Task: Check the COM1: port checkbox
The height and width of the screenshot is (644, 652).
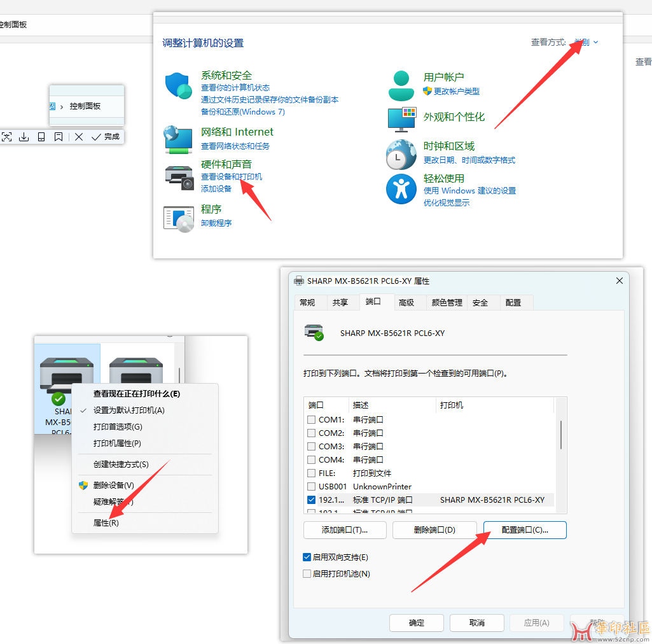Action: click(311, 419)
